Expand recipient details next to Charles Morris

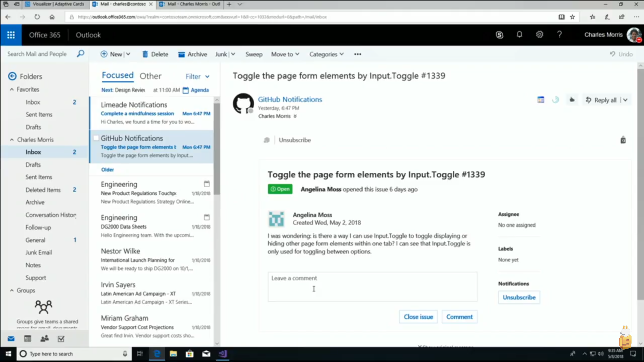point(295,116)
